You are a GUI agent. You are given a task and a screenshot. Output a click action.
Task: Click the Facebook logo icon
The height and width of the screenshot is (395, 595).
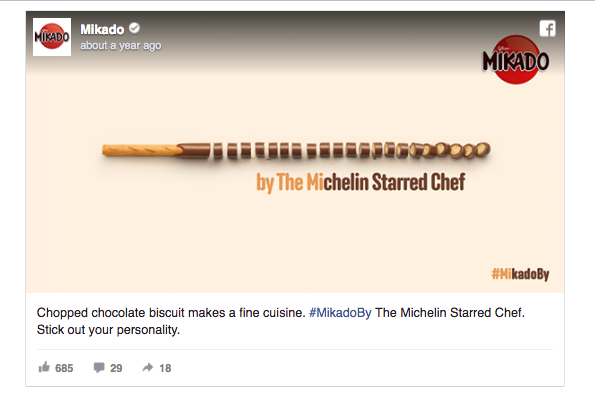[x=548, y=28]
